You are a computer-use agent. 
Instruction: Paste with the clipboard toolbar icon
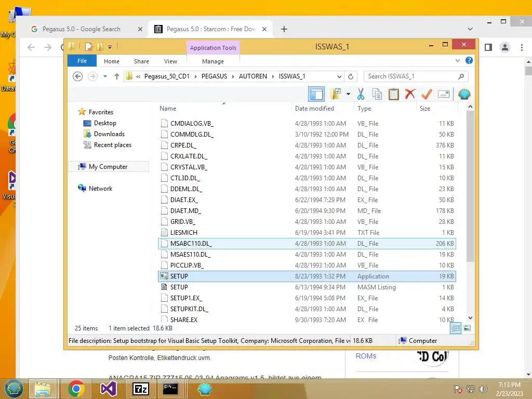394,94
